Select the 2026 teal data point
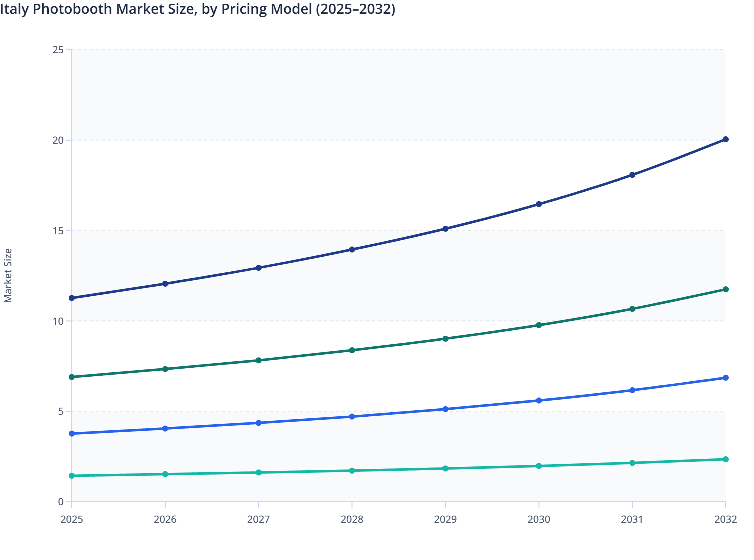This screenshot has width=754, height=560. 165,473
